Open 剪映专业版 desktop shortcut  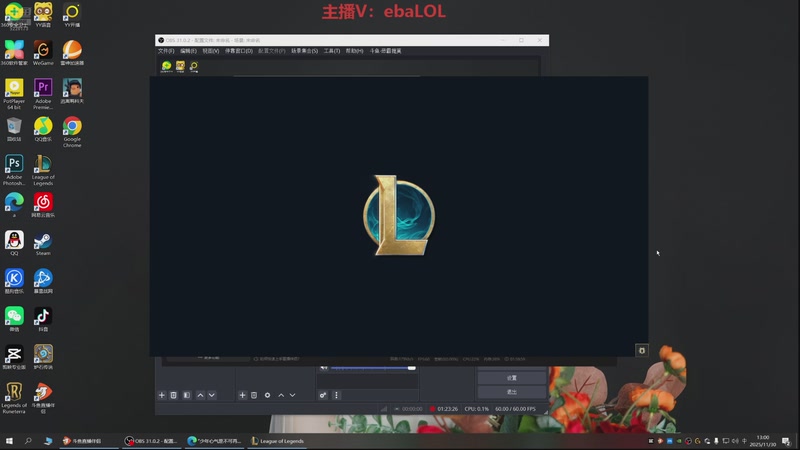[14, 357]
